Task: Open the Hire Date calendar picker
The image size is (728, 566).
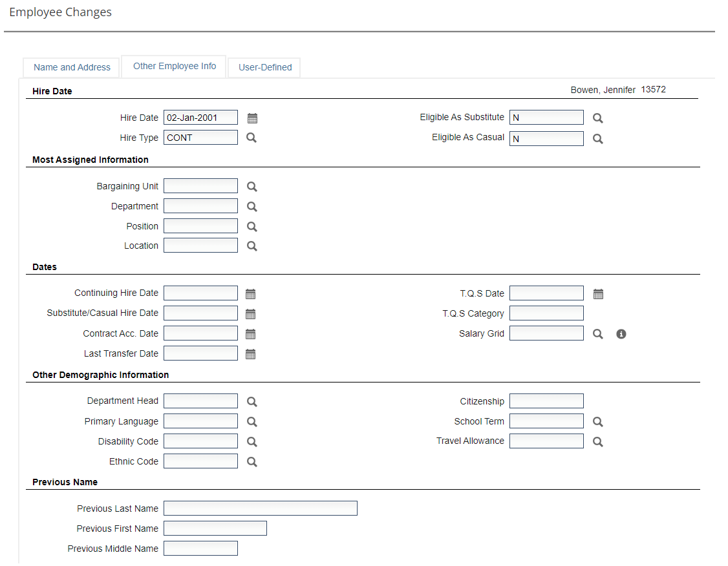Action: point(252,118)
